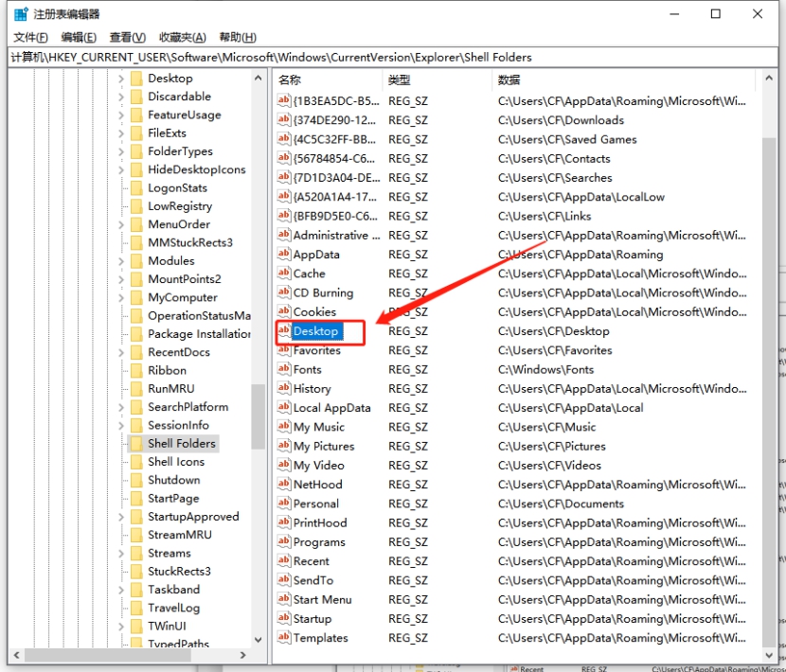Select the Favorites value row

[x=514, y=350]
